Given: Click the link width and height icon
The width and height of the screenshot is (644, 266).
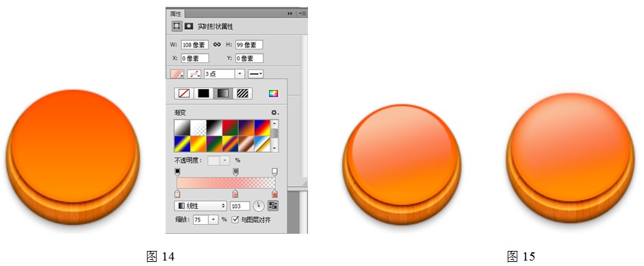Looking at the screenshot, I should pyautogui.click(x=217, y=45).
